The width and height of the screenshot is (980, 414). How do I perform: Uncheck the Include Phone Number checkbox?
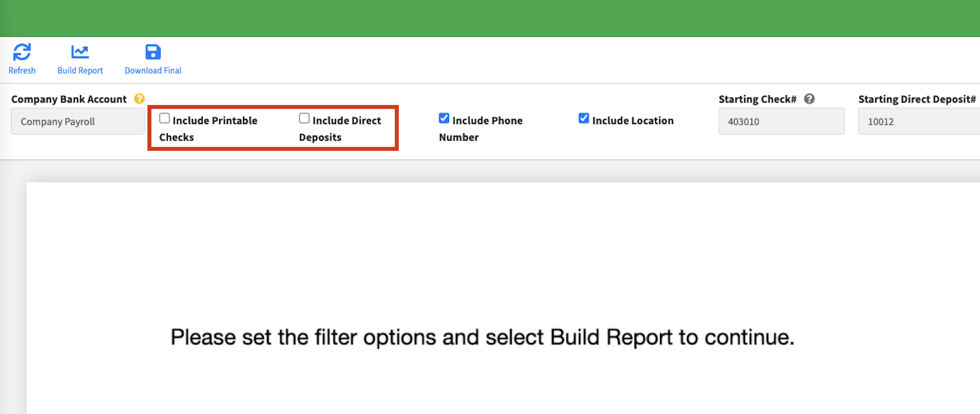click(x=444, y=118)
